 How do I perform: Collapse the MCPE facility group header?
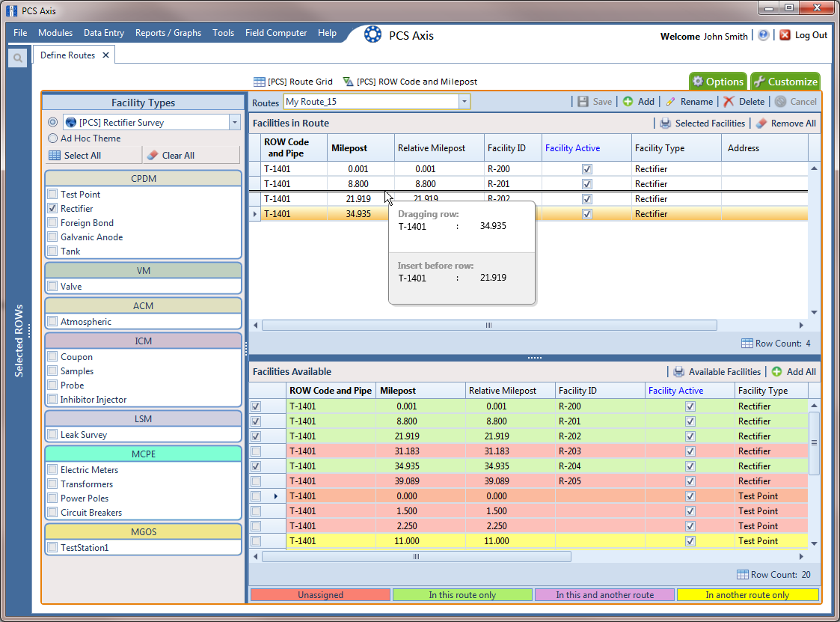point(144,454)
